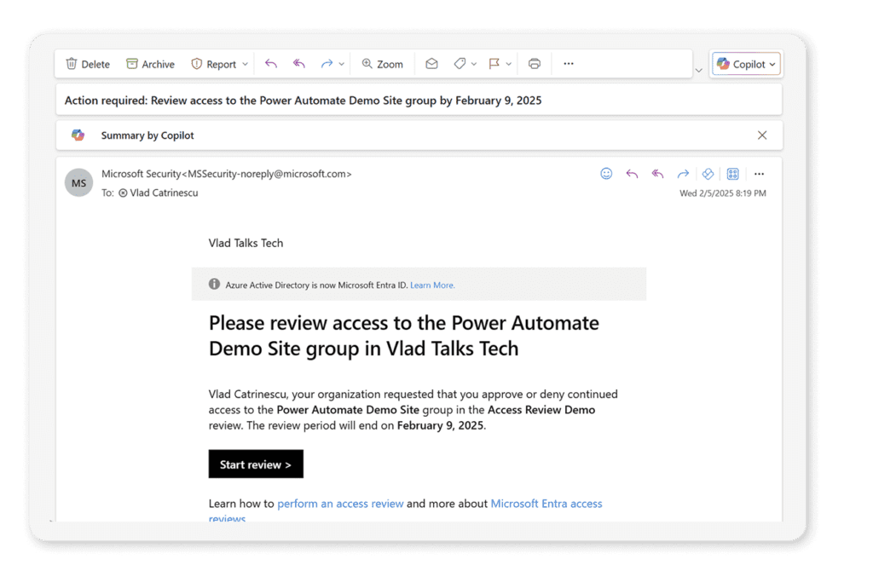React with the smiley emoji icon

pos(606,174)
